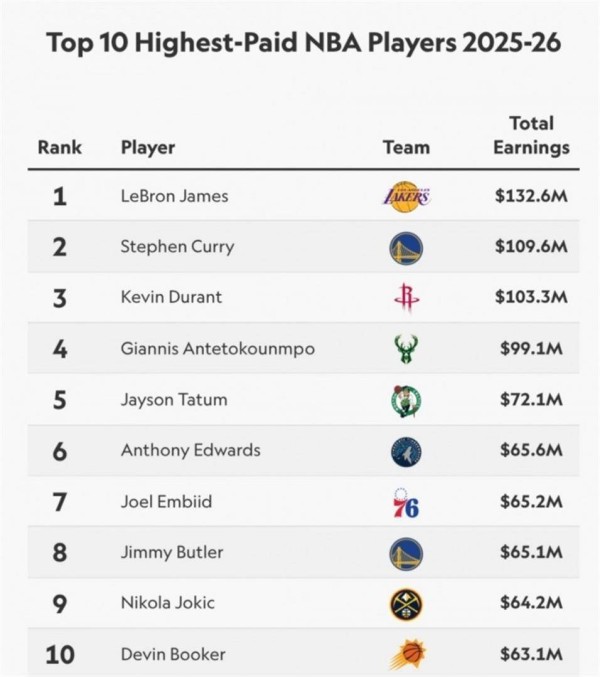
Task: Click Warriors logo in Jimmy Butler row
Action: point(406,553)
